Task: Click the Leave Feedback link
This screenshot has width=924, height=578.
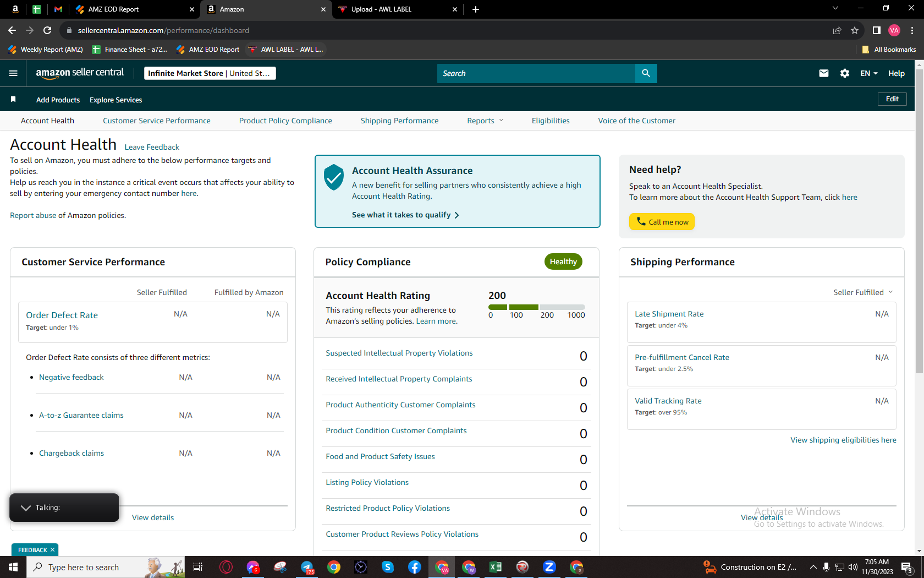Action: (152, 147)
